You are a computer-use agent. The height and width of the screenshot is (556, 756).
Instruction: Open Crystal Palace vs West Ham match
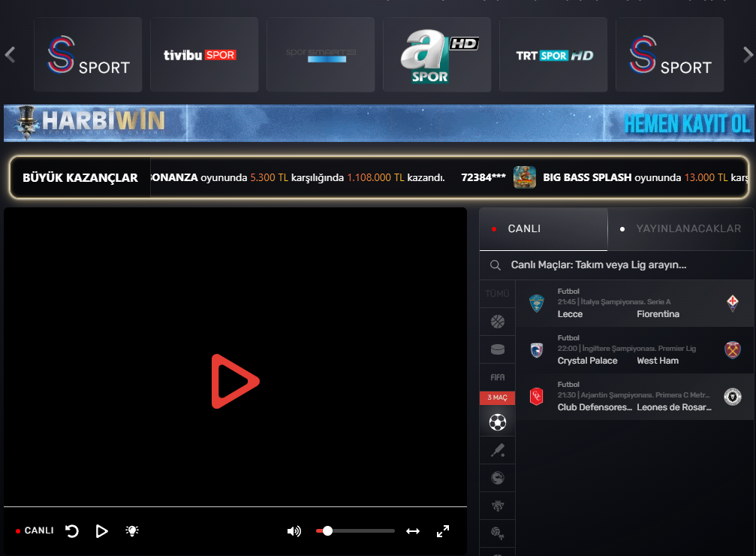coord(635,350)
